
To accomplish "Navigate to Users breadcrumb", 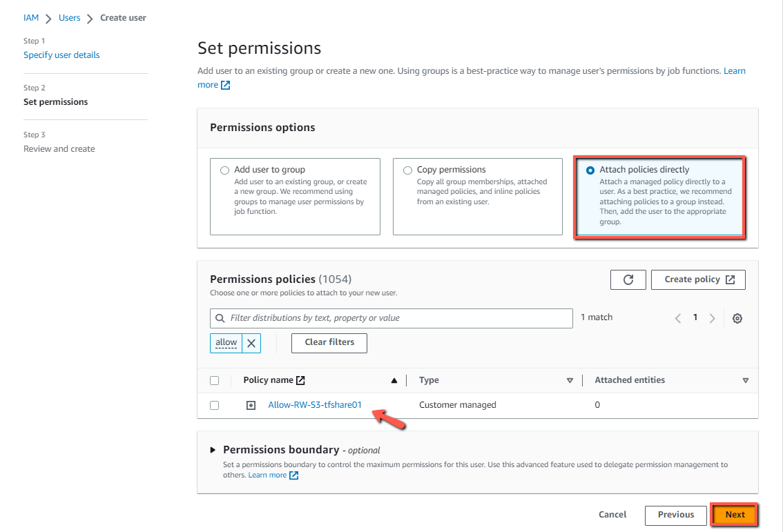I will coord(70,18).
